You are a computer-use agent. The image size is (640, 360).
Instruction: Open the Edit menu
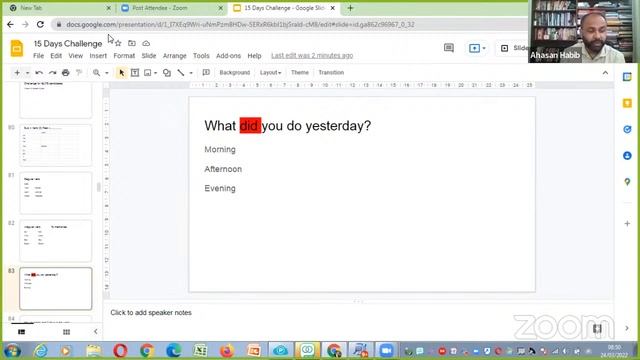(x=56, y=56)
